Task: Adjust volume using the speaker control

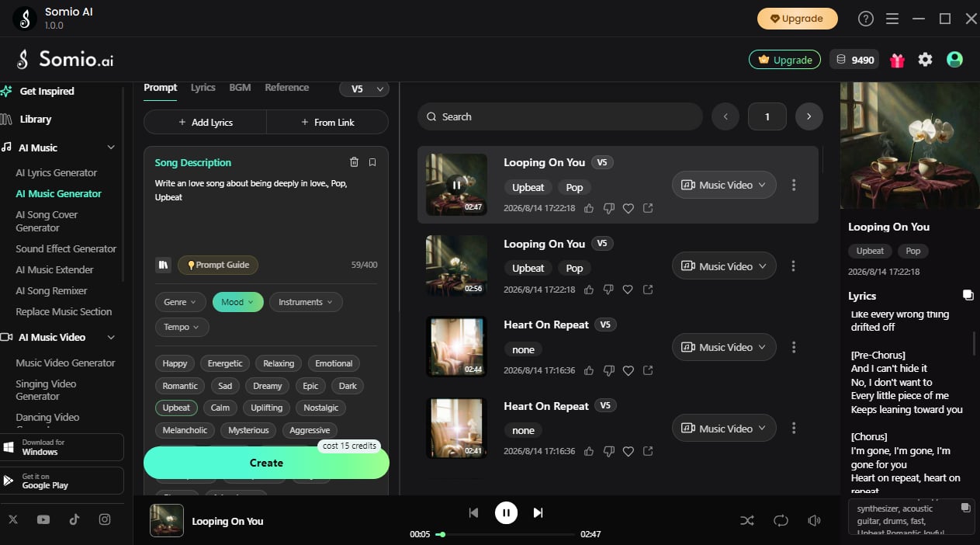Action: [x=814, y=520]
